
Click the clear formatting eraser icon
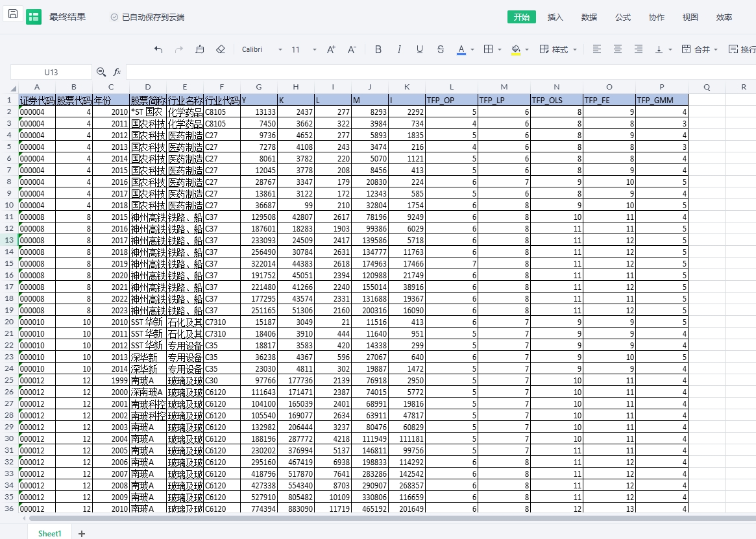(221, 49)
